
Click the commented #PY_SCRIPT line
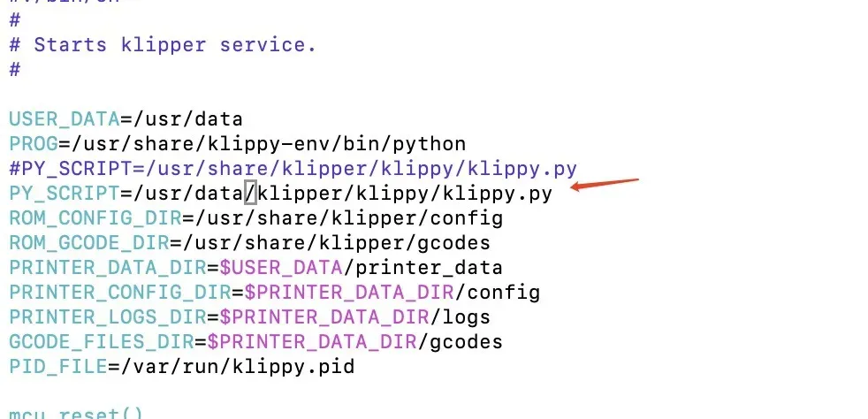pyautogui.click(x=293, y=169)
